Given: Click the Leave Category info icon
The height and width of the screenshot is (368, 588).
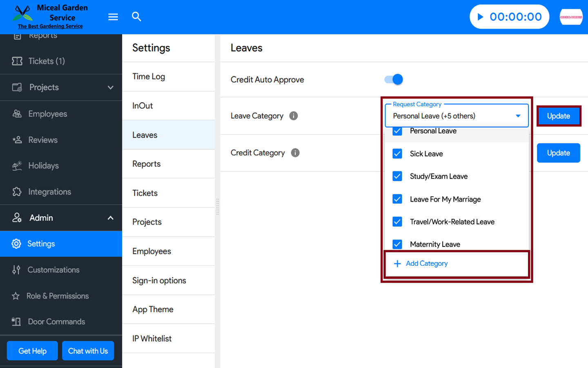Looking at the screenshot, I should [x=293, y=116].
